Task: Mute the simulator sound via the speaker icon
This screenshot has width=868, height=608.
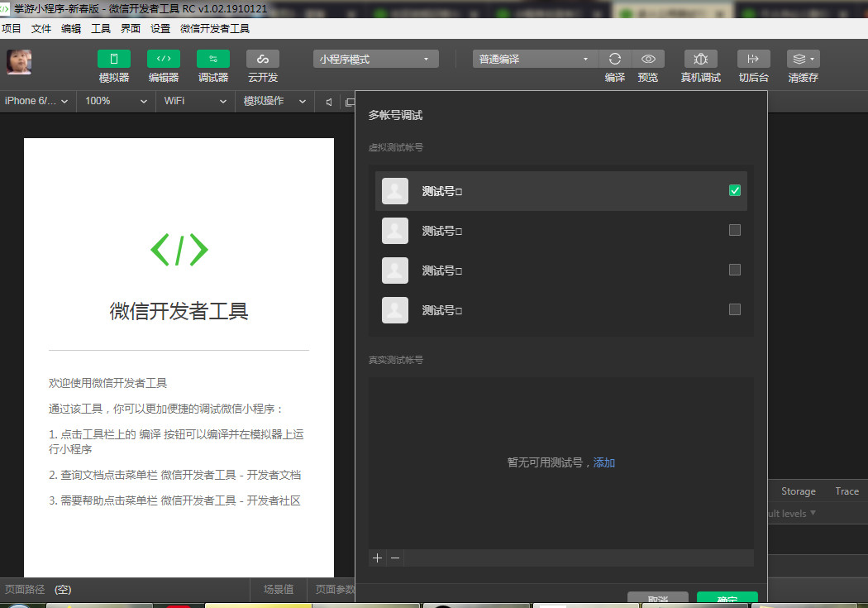Action: tap(329, 102)
